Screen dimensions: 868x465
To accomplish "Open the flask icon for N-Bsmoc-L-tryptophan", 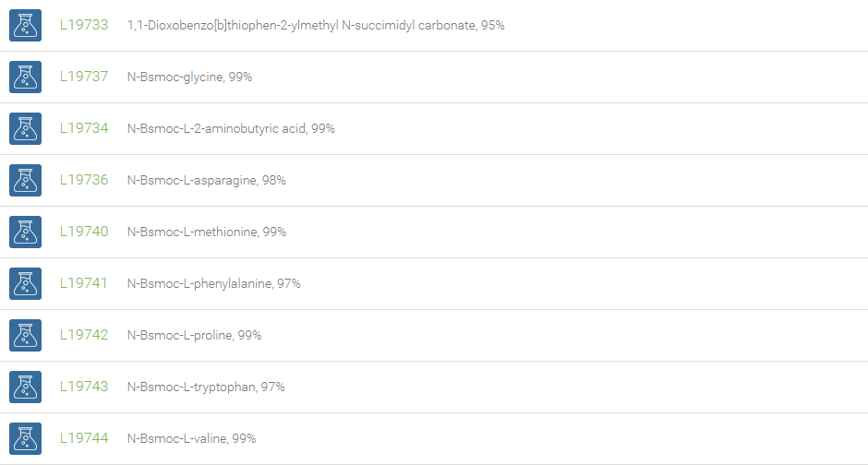I will point(26,387).
